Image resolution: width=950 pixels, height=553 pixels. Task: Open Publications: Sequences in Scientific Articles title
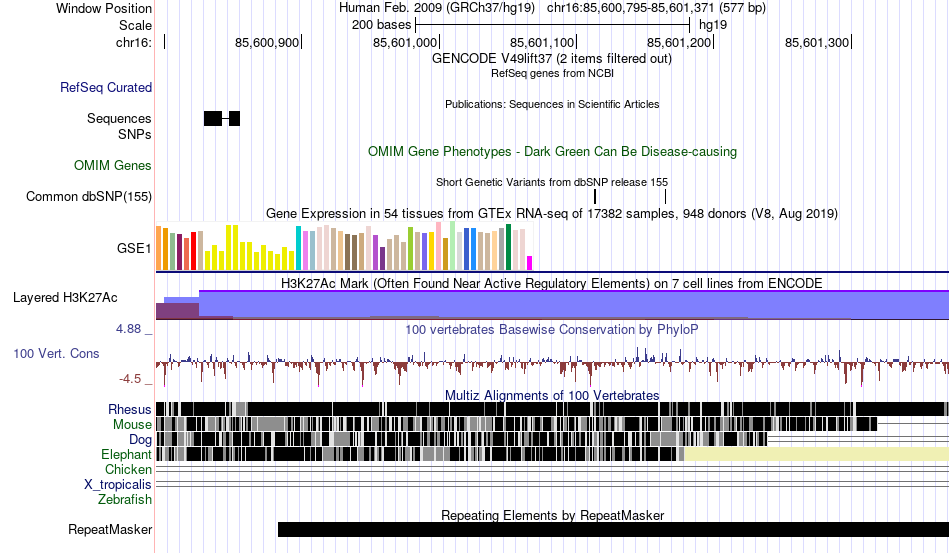(552, 104)
